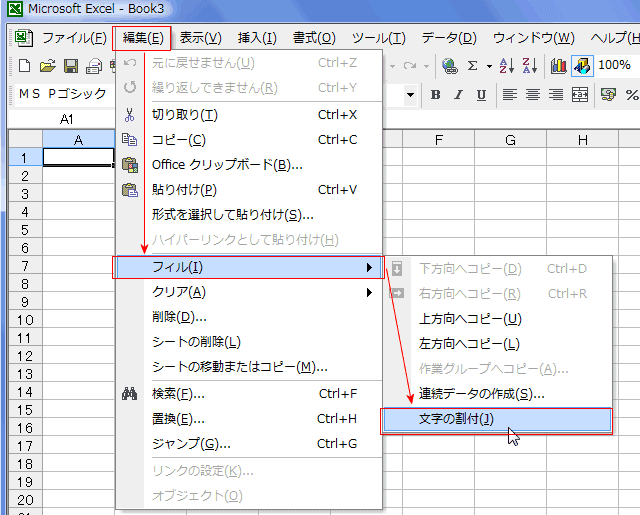Open the Format menu
This screenshot has width=640, height=515.
[x=314, y=38]
